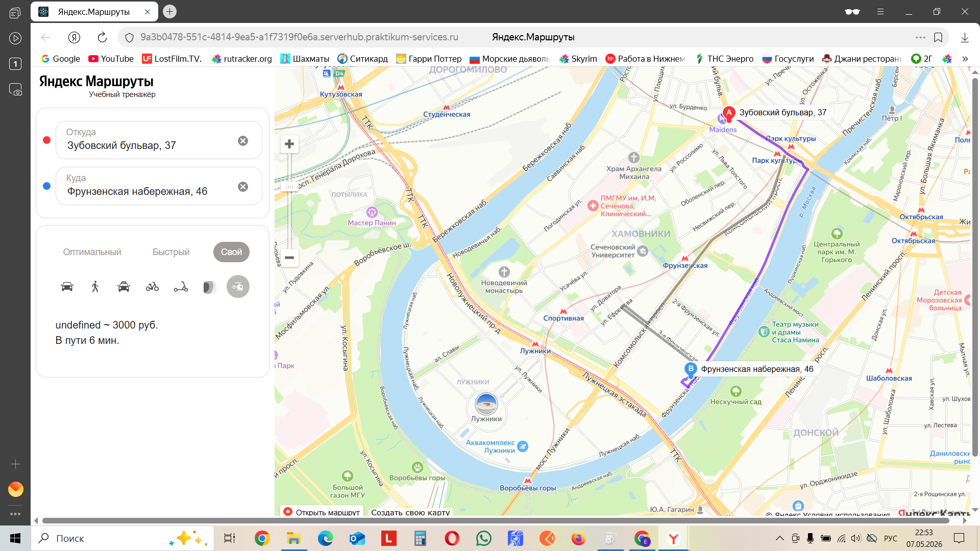Open the Yandex home button

point(74,37)
